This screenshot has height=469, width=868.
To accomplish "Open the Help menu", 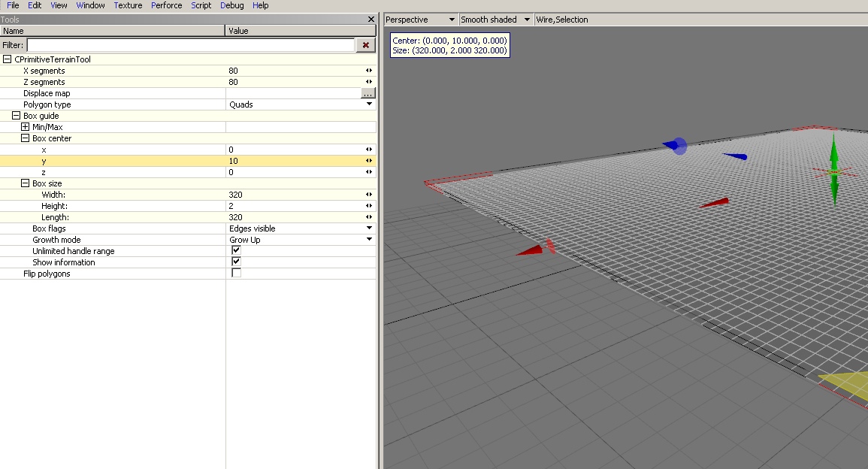I will [x=260, y=5].
